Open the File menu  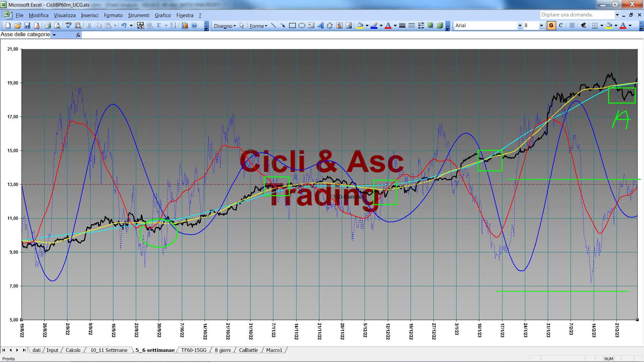(19, 15)
